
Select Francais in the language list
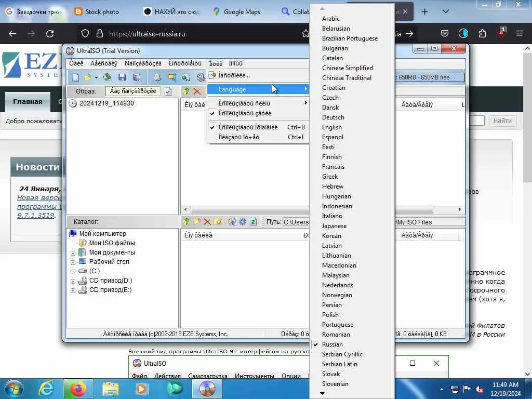(x=352, y=167)
